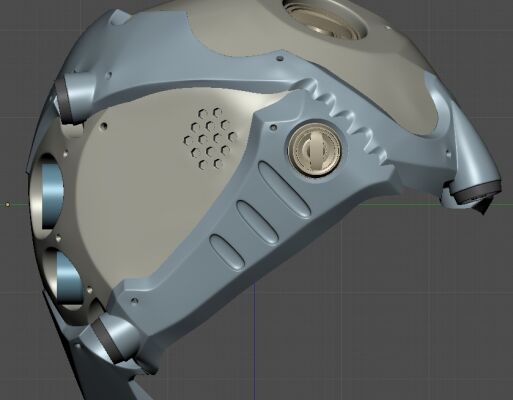Select the round brass knob on helmet model
Viewport: 513px width, 400px height.
click(x=314, y=150)
